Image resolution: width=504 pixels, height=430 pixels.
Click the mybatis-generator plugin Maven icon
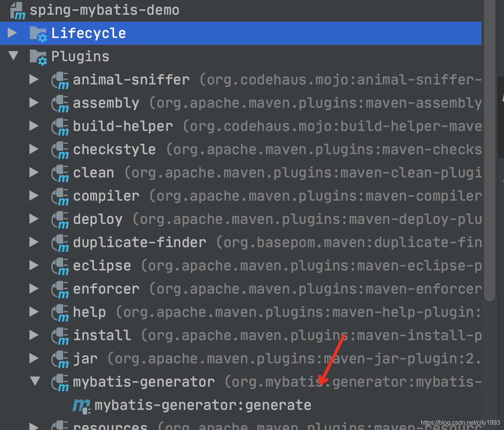[60, 382]
